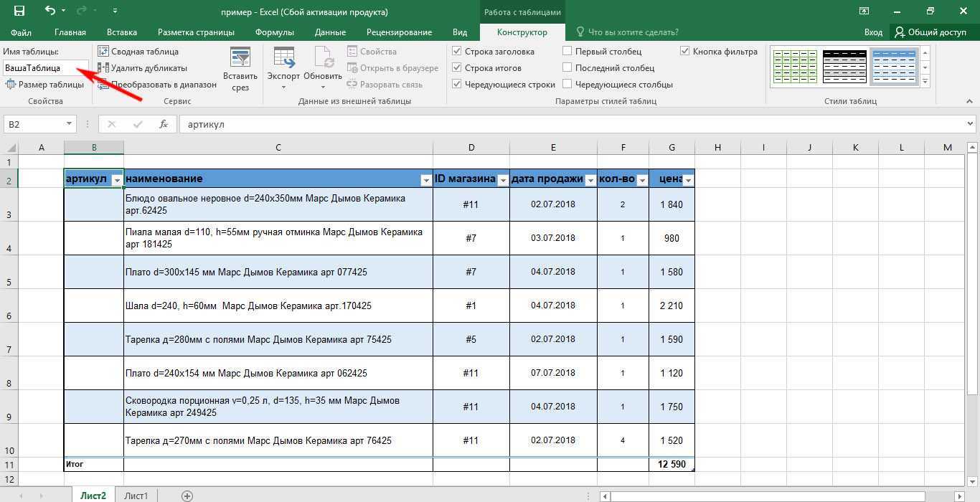Expand the table styles gallery
The image size is (980, 502).
tap(925, 82)
